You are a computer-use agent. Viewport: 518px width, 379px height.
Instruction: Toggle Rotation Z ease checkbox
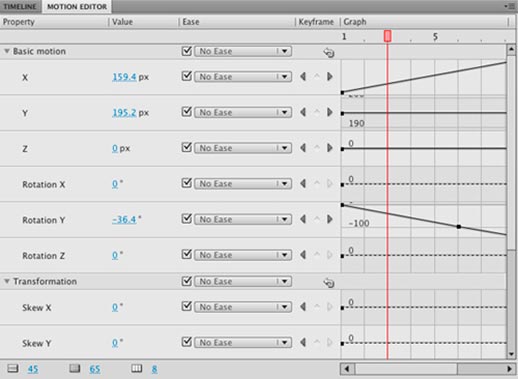click(187, 254)
